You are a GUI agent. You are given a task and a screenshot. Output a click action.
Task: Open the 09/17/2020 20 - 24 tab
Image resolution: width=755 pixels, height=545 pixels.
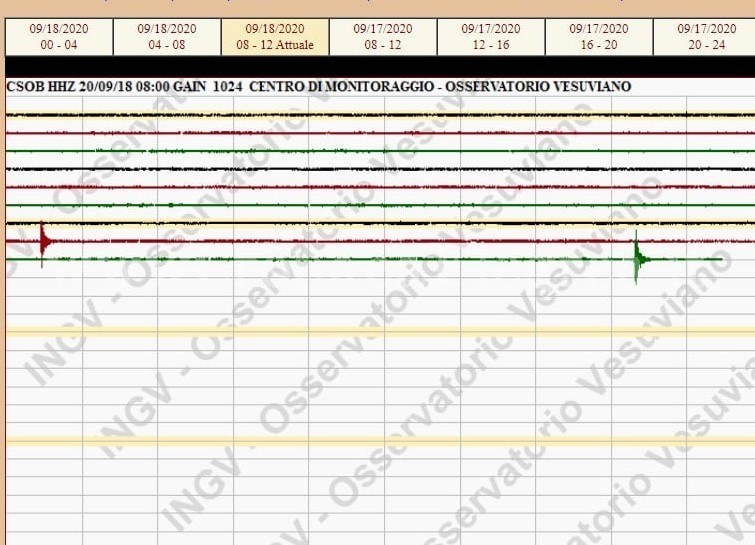(x=704, y=36)
